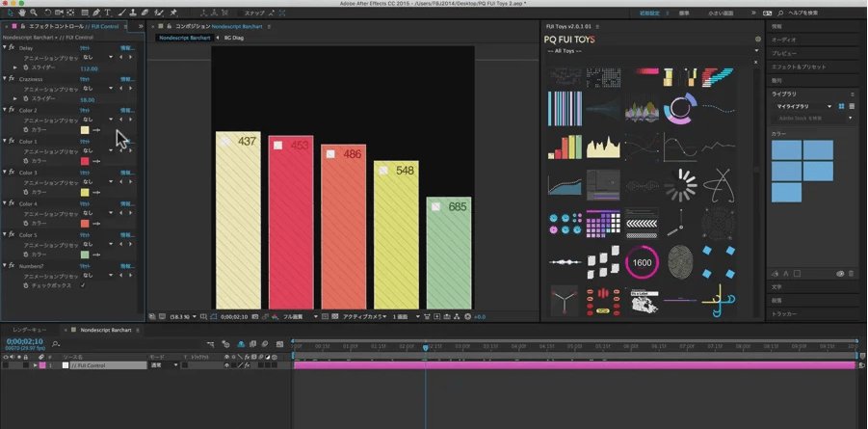Viewport: 868px width, 429px height.
Task: Click the clear X button in FUI Toys panel
Action: pos(756,62)
